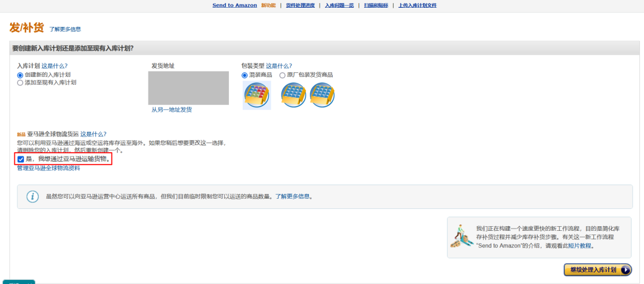This screenshot has height=284, width=644.
Task: Click the mixed-color 混装商品 box icon
Action: point(256,95)
